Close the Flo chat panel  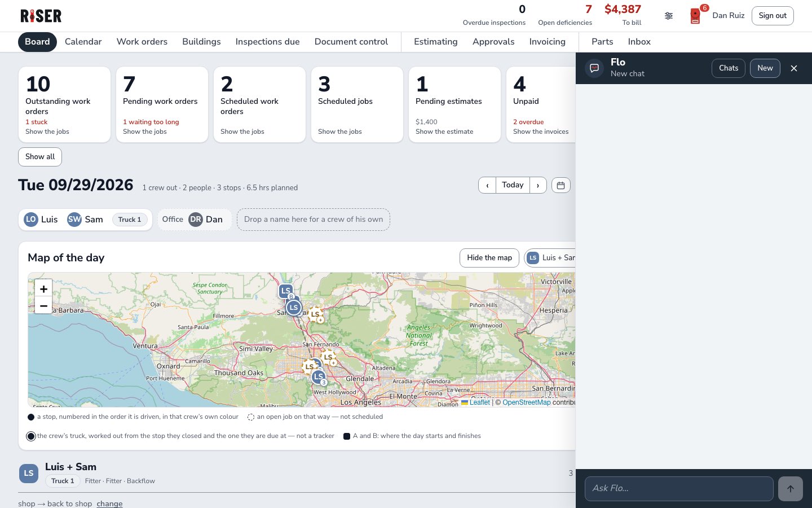pos(794,68)
